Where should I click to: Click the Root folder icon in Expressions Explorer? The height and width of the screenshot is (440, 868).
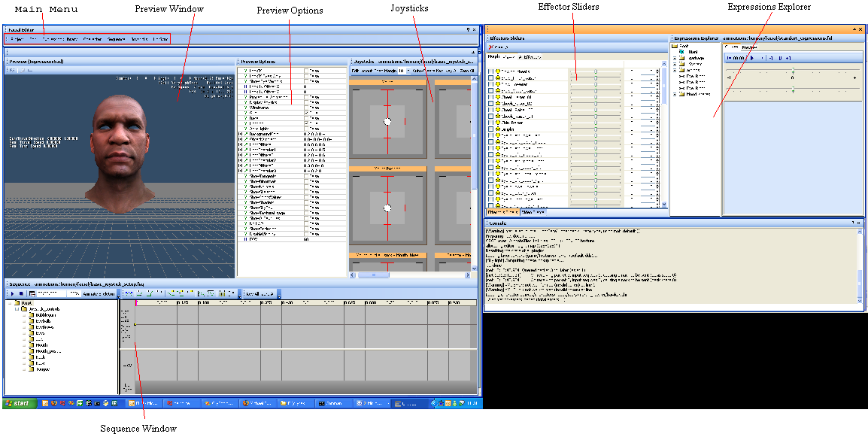(674, 45)
